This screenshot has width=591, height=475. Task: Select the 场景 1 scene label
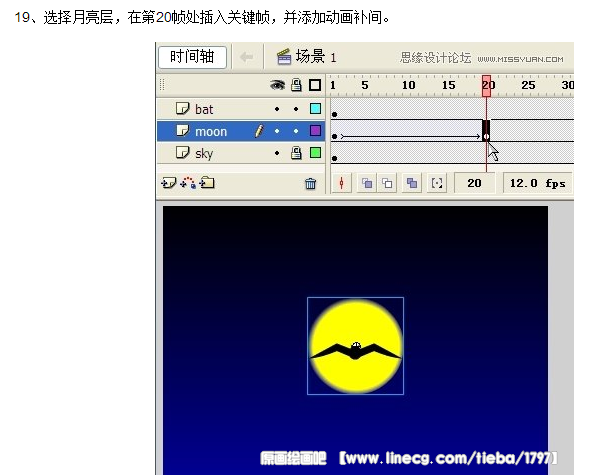point(316,57)
